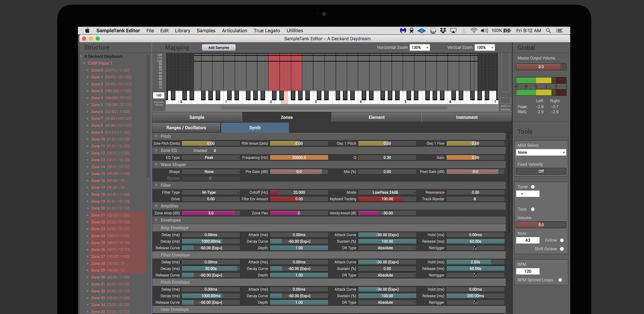This screenshot has height=314, width=644.
Task: Open the MIDI Select dropdown
Action: coord(541,152)
